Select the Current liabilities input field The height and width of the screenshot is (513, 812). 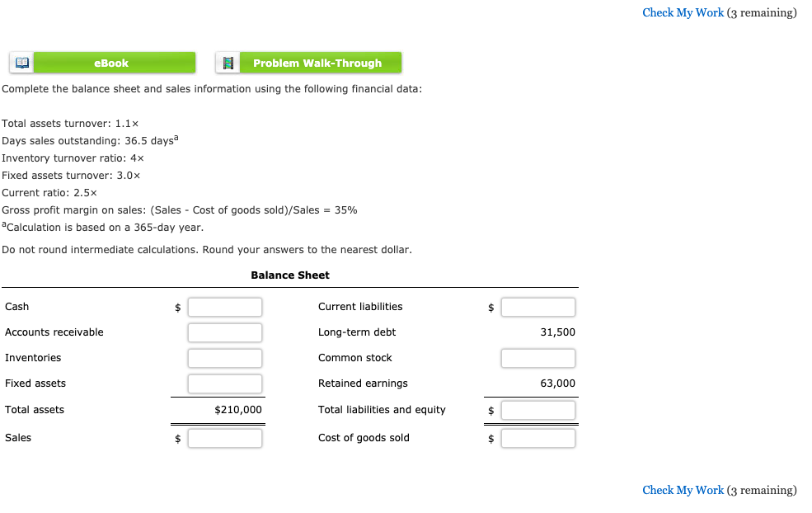537,306
